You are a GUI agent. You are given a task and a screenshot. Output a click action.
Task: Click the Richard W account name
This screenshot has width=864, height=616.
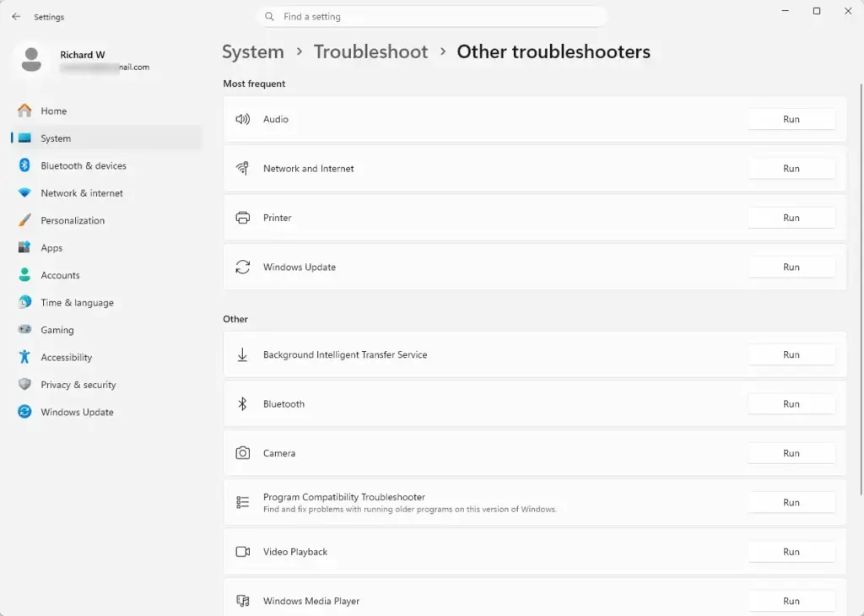(83, 55)
